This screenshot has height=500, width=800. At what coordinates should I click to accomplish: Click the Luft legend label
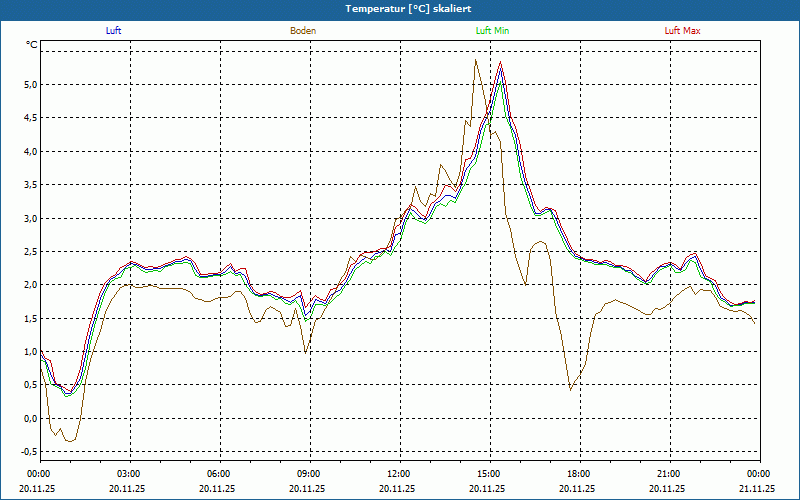coord(113,30)
